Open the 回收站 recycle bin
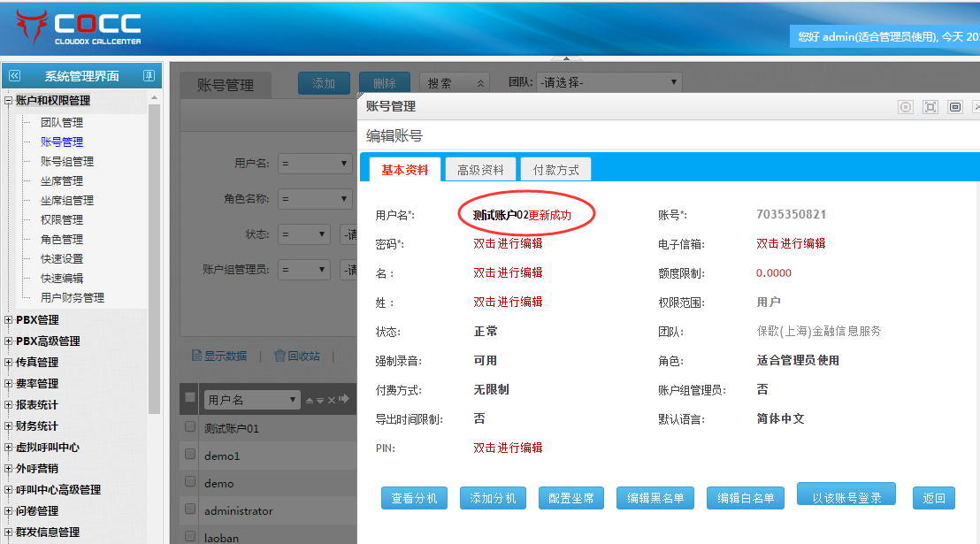The height and width of the screenshot is (544, 980). point(297,356)
